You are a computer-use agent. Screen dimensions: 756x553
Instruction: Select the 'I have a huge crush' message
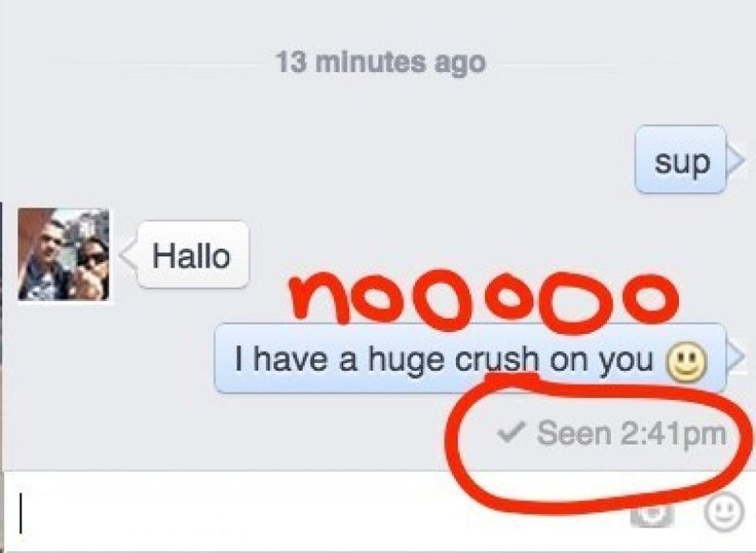coord(470,358)
